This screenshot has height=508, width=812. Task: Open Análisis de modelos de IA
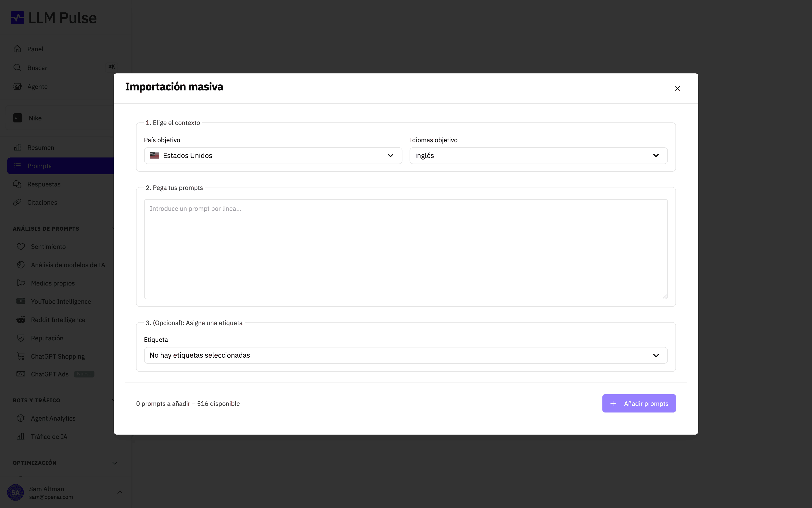[x=68, y=265]
